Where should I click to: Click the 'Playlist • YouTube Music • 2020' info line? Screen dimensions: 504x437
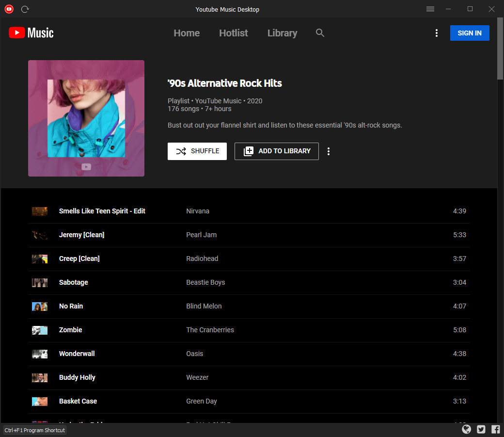215,101
